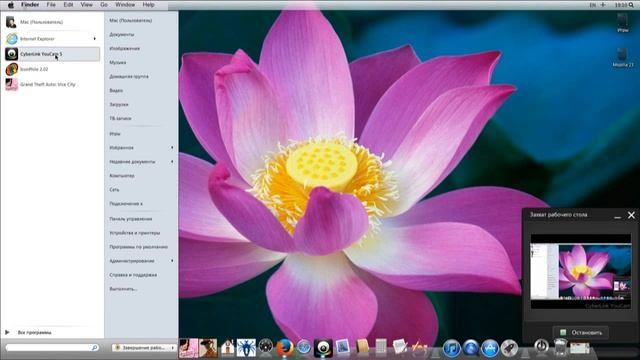Open the Window menu
Image resolution: width=640 pixels, height=360 pixels.
125,5
